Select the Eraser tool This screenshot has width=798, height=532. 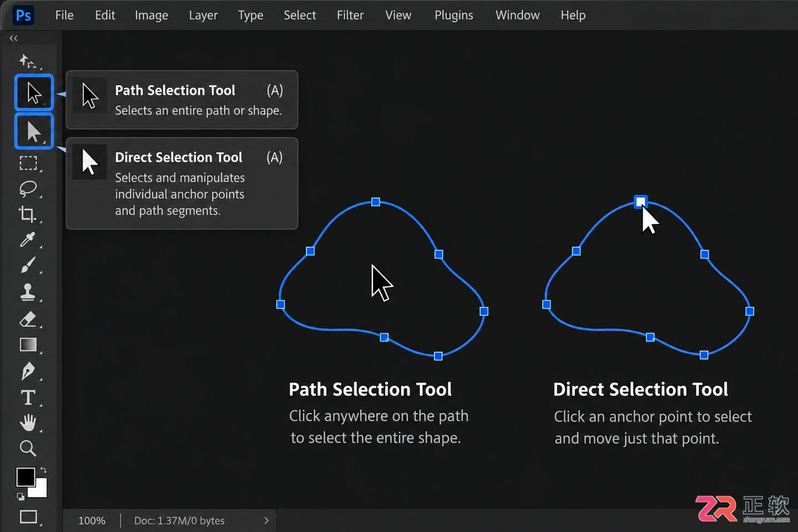click(28, 319)
